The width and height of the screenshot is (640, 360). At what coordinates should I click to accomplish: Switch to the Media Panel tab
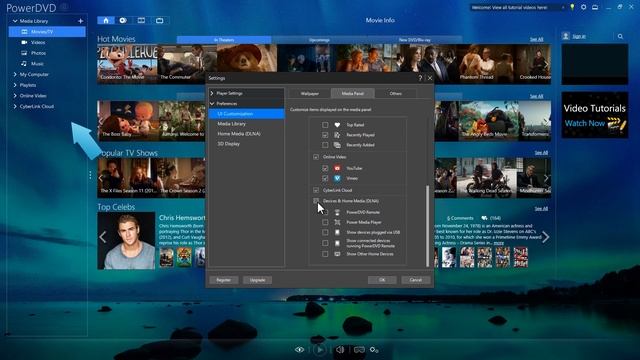tap(353, 93)
